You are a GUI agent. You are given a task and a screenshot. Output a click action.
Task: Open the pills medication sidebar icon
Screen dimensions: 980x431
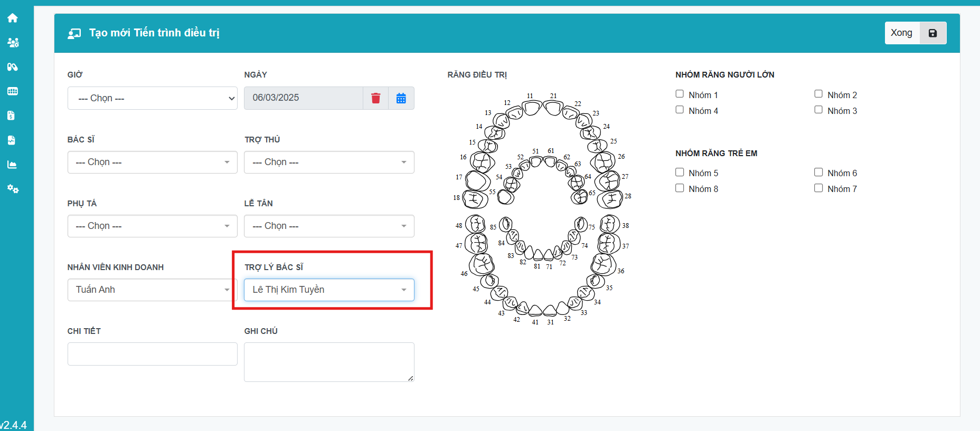click(13, 67)
